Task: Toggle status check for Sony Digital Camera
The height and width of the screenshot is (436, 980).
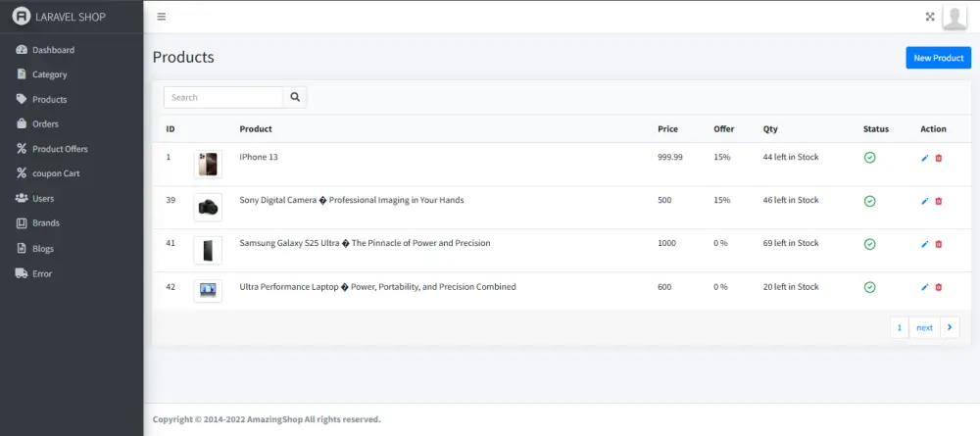Action: 869,201
